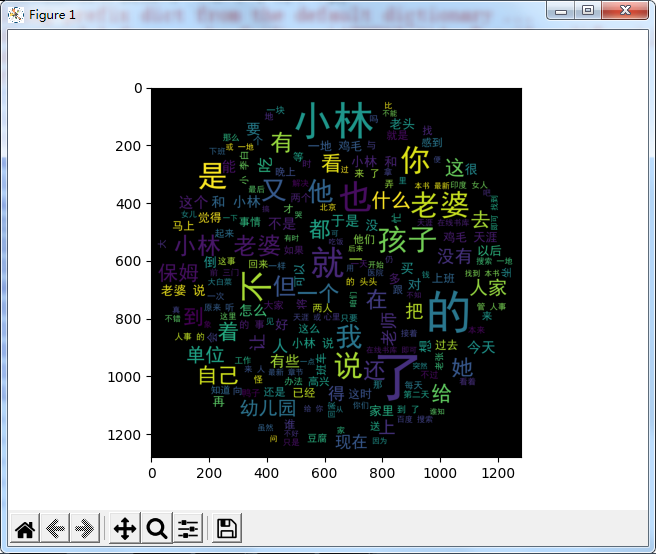Go back to the previous view
Screen dimensions: 656x554
click(56, 529)
